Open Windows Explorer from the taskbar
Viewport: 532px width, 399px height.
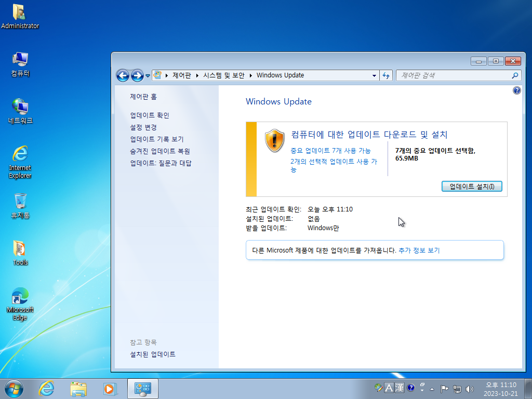point(78,389)
